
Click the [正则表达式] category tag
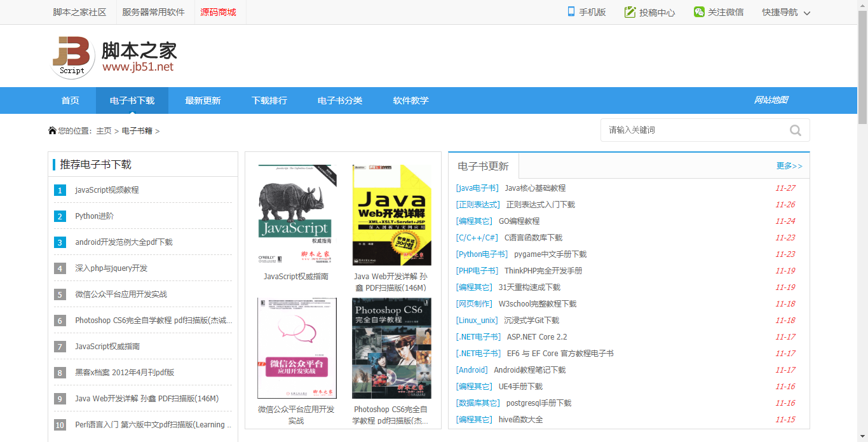(x=478, y=205)
